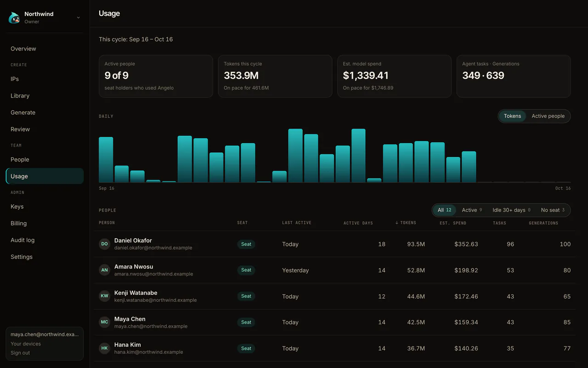Open the Library section

[x=45, y=96]
